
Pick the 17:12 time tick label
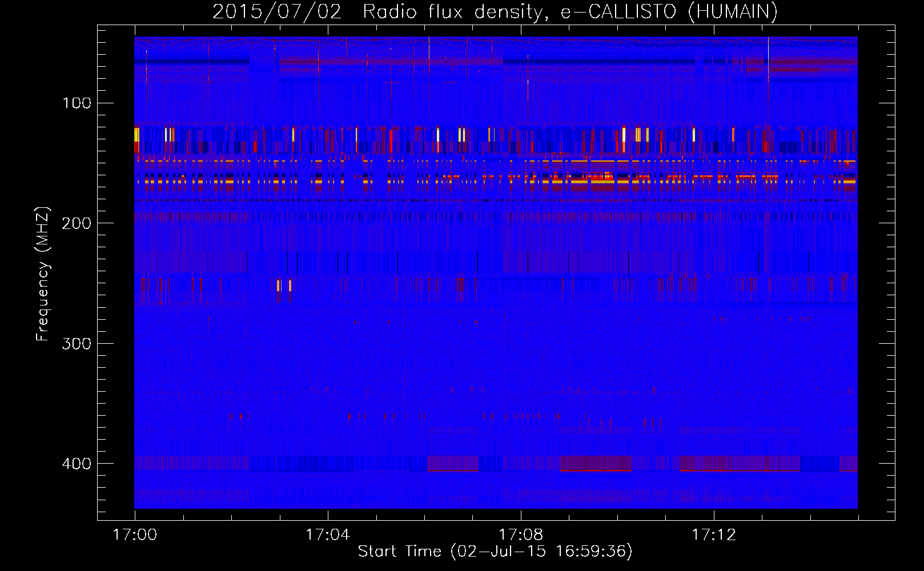point(714,534)
